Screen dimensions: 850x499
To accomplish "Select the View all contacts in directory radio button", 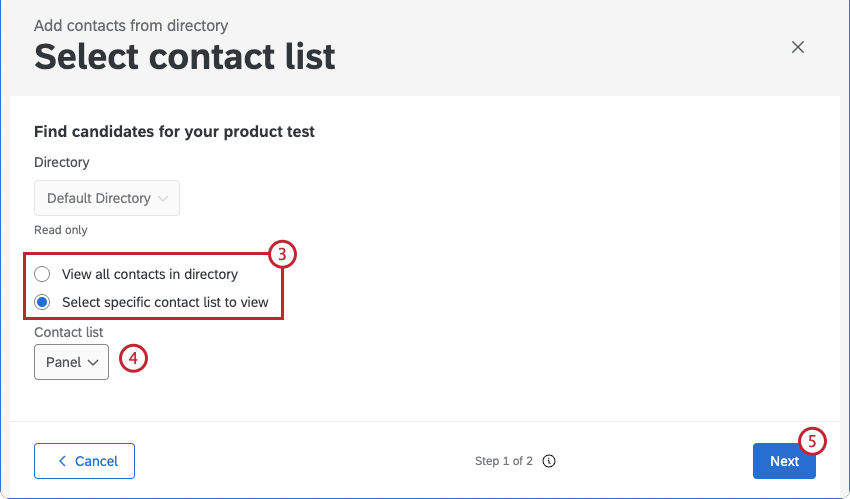I will tap(42, 274).
